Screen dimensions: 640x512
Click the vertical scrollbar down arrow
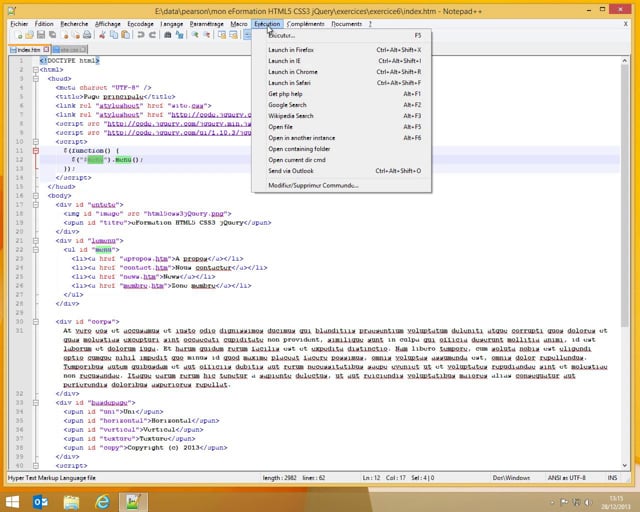(x=624, y=465)
